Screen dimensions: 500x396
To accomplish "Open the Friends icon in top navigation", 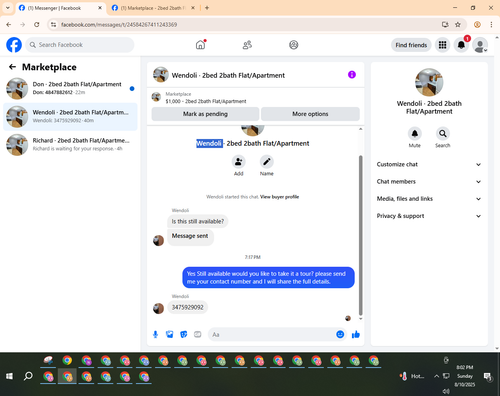I will pyautogui.click(x=247, y=45).
